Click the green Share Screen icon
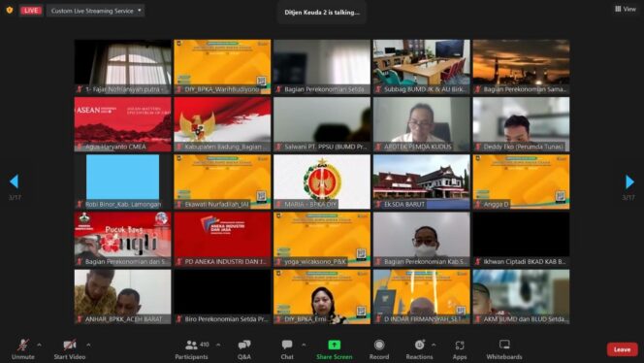This screenshot has height=363, width=644. (335, 345)
